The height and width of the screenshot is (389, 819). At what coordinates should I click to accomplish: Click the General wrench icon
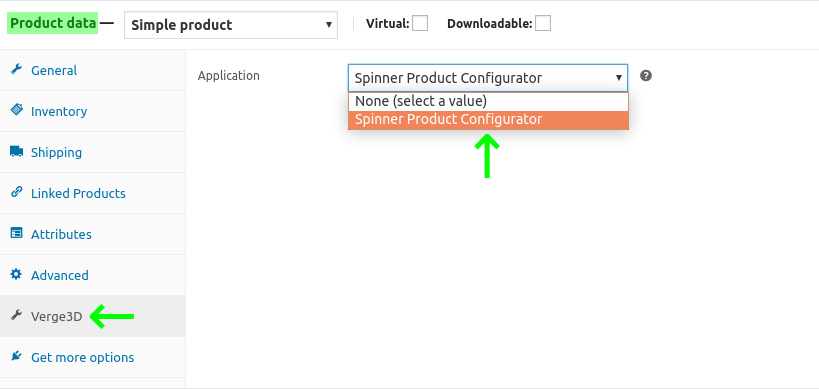tap(16, 69)
